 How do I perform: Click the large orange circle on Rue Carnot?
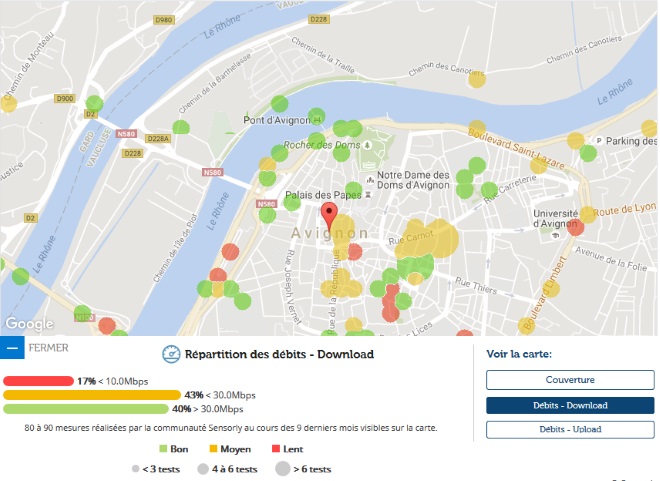point(438,239)
